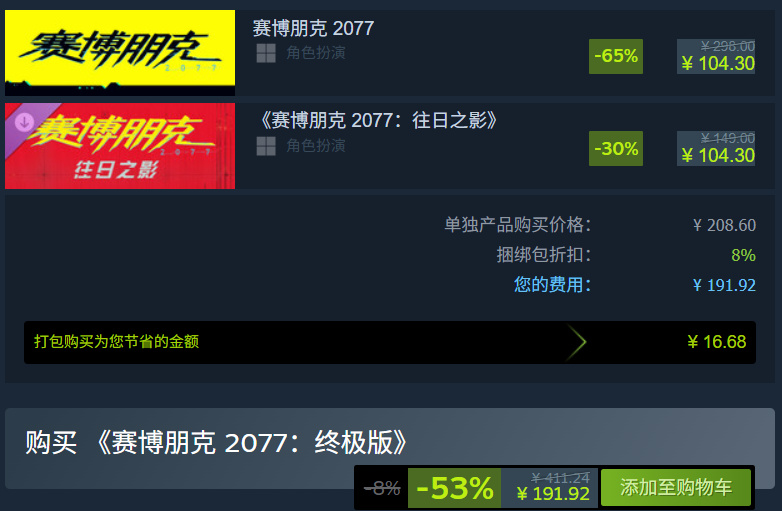Click the -30% discount badge
The image size is (782, 511).
(x=616, y=149)
